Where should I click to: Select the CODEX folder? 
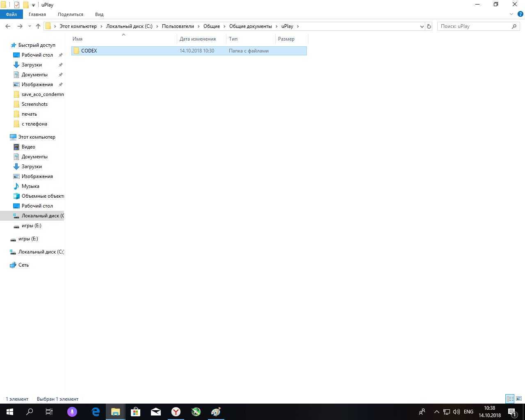tap(89, 51)
